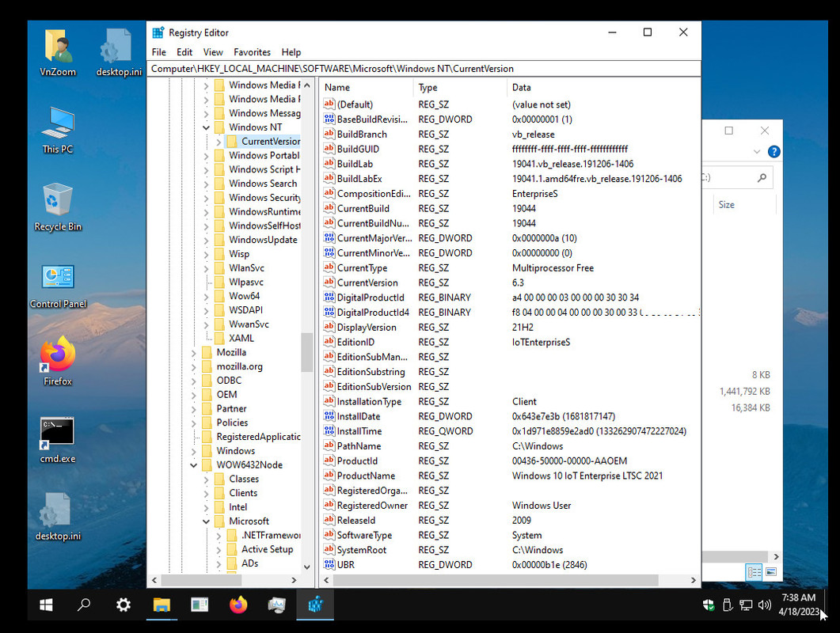This screenshot has width=840, height=633.
Task: Launch Firefox from the taskbar
Action: pyautogui.click(x=238, y=605)
